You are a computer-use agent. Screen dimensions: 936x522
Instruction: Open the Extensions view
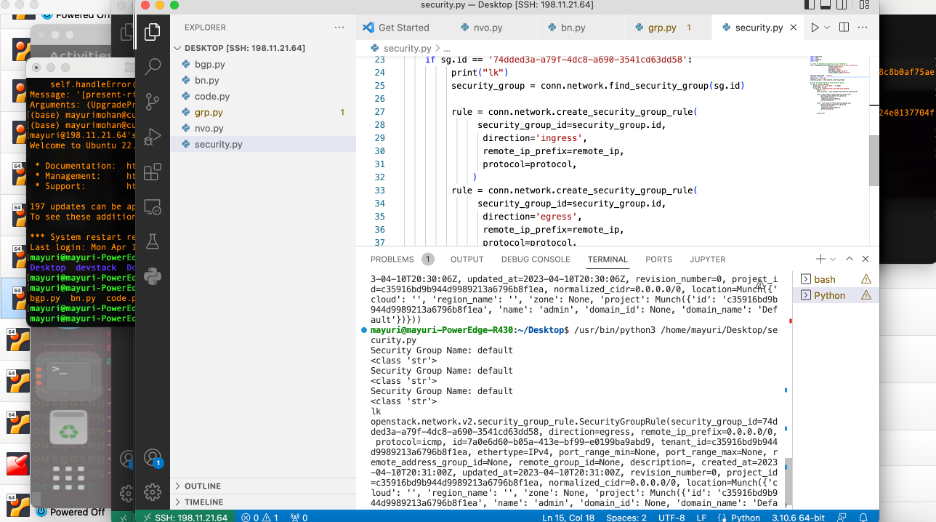click(152, 172)
